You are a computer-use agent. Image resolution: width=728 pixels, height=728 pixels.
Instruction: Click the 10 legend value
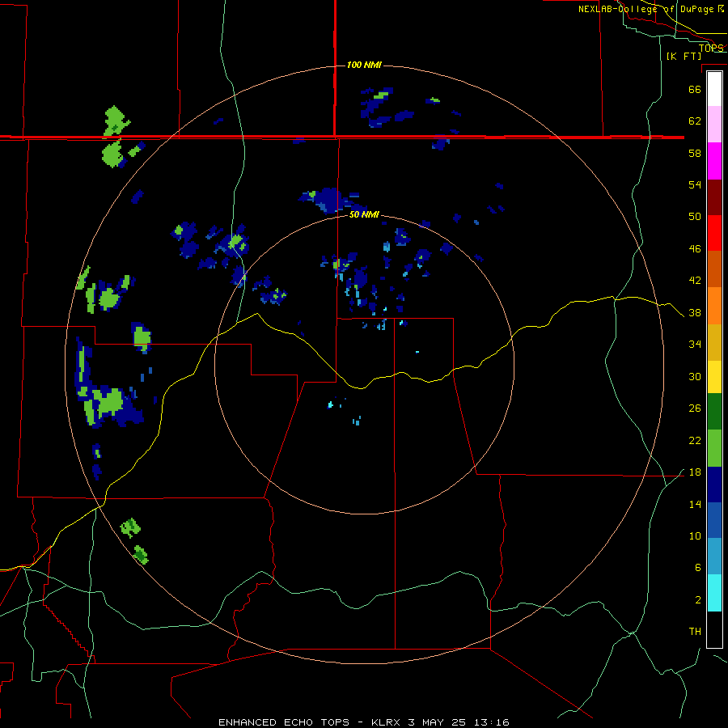point(695,536)
